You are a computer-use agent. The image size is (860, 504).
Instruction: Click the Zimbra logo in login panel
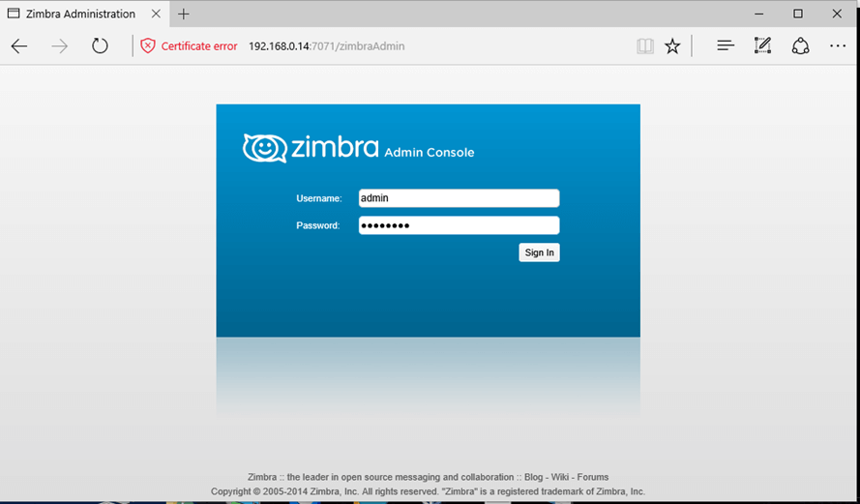click(311, 148)
